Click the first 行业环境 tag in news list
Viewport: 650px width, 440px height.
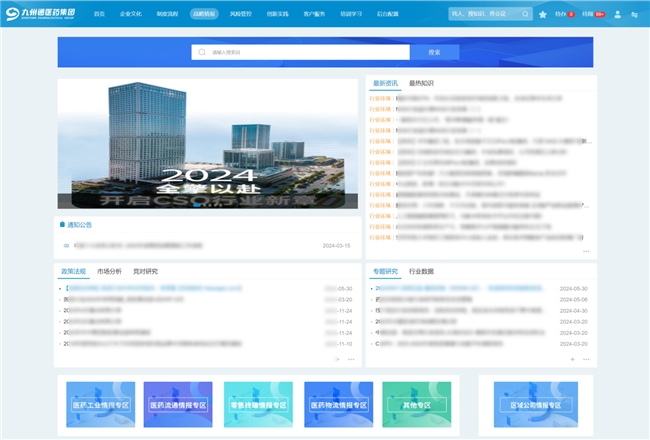(380, 98)
